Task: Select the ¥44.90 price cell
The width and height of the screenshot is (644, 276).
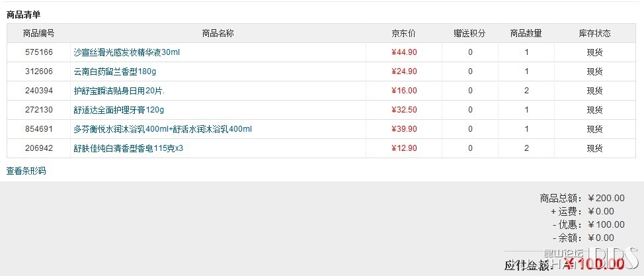Action: click(404, 52)
